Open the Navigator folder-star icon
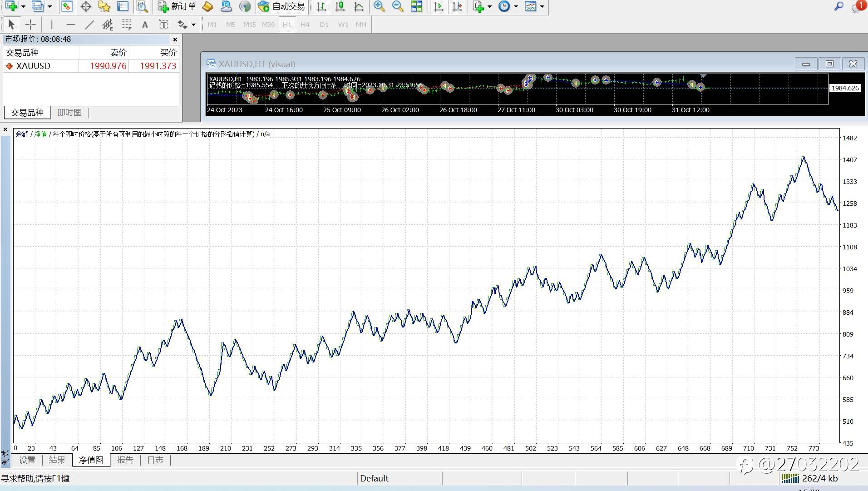 104,6
